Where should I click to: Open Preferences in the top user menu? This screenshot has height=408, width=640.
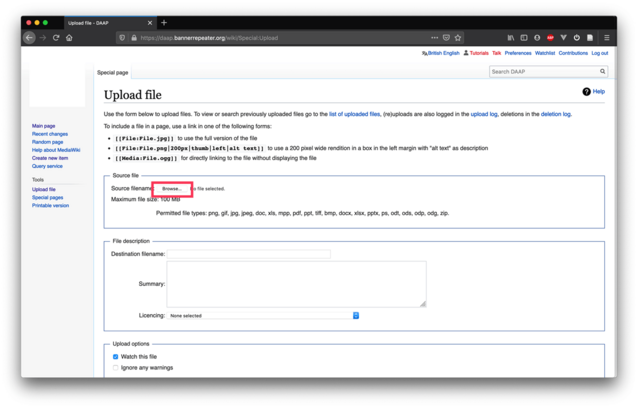point(518,53)
